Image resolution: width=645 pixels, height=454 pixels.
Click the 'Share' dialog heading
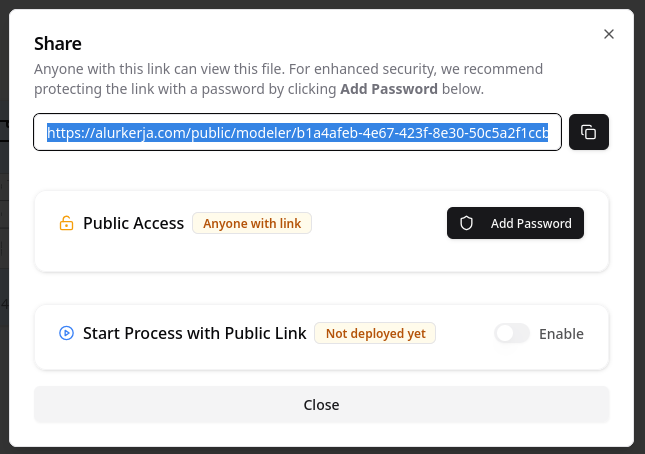[58, 43]
